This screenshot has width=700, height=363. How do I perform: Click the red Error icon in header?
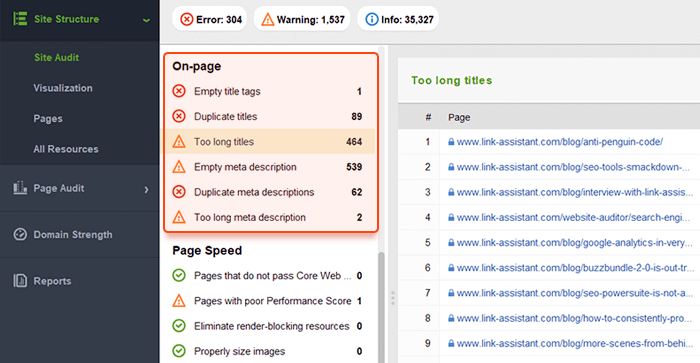(x=187, y=19)
